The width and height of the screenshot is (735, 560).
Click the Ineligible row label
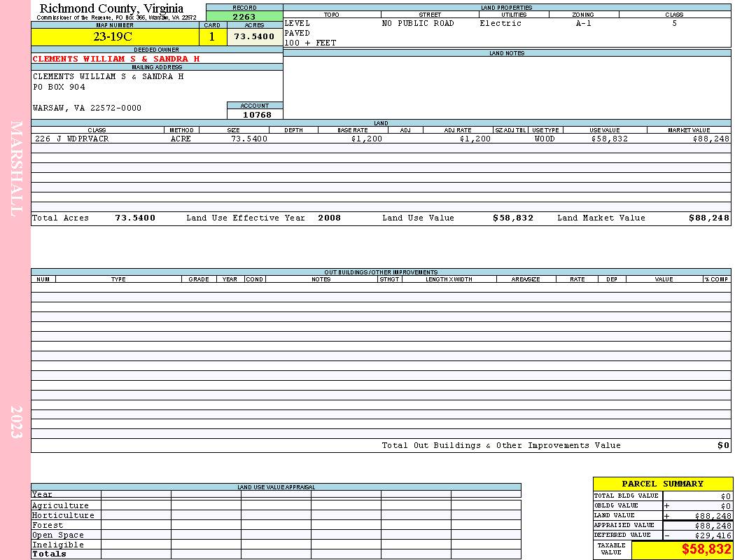point(57,545)
